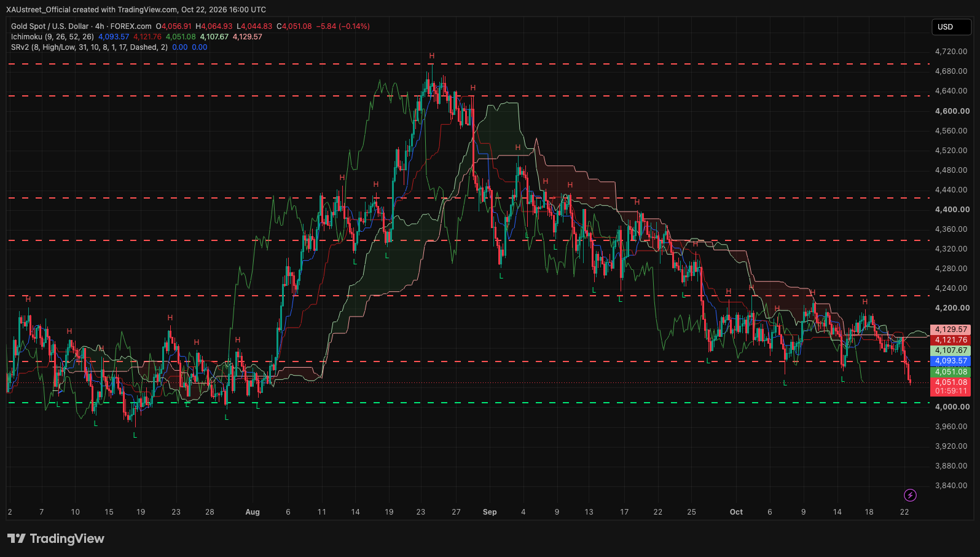
Task: Click the 27 date label on time axis
Action: [x=456, y=512]
